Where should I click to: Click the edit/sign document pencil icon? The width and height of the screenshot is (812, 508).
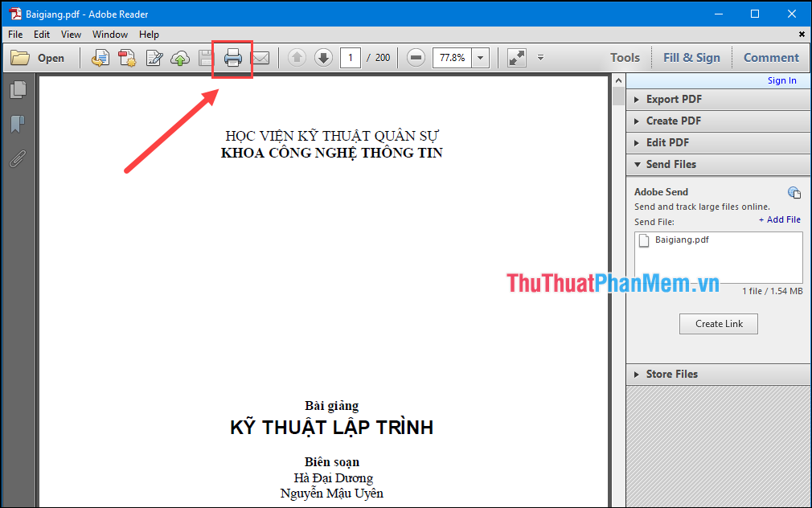coord(154,58)
